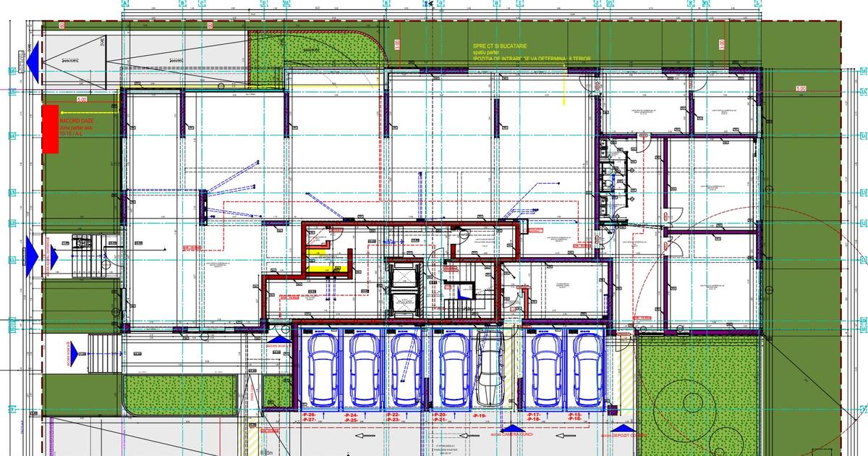Select grid axis marker 14 on the left edge

[12, 135]
